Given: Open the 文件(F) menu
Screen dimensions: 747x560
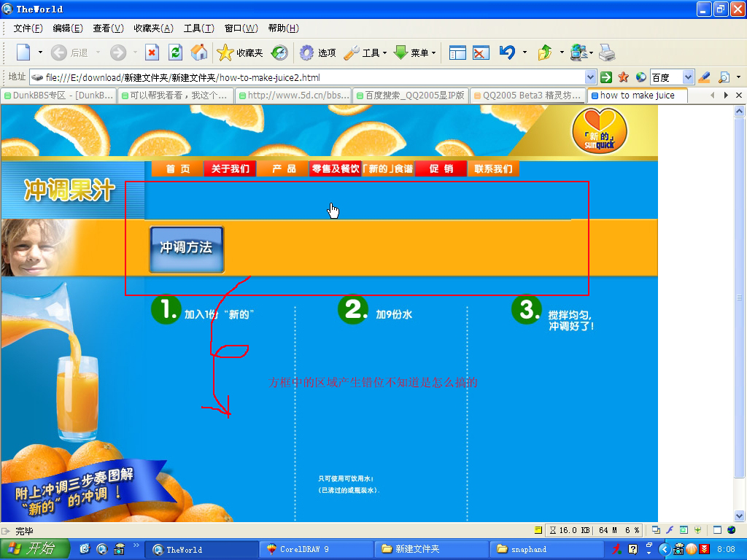Looking at the screenshot, I should [x=28, y=28].
